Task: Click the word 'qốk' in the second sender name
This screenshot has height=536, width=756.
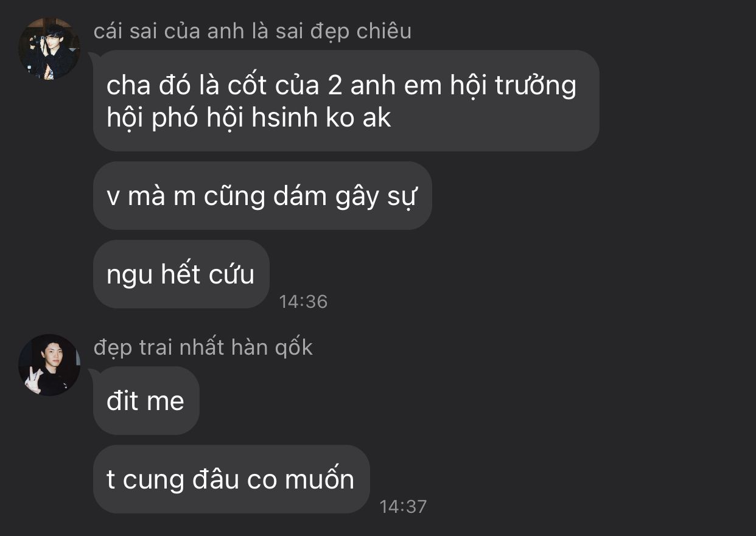Action: tap(293, 348)
